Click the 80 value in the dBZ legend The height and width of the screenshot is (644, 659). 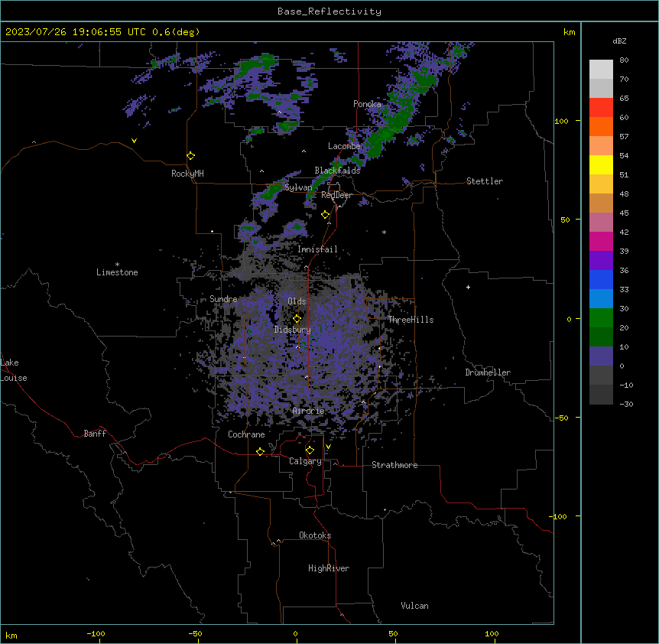point(624,60)
